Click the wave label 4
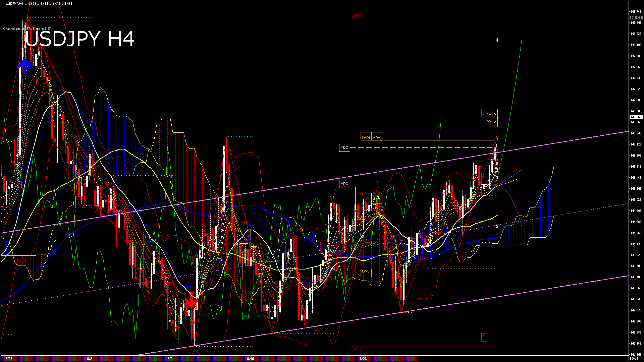Viewport: 644px width, 362px height. point(497,40)
